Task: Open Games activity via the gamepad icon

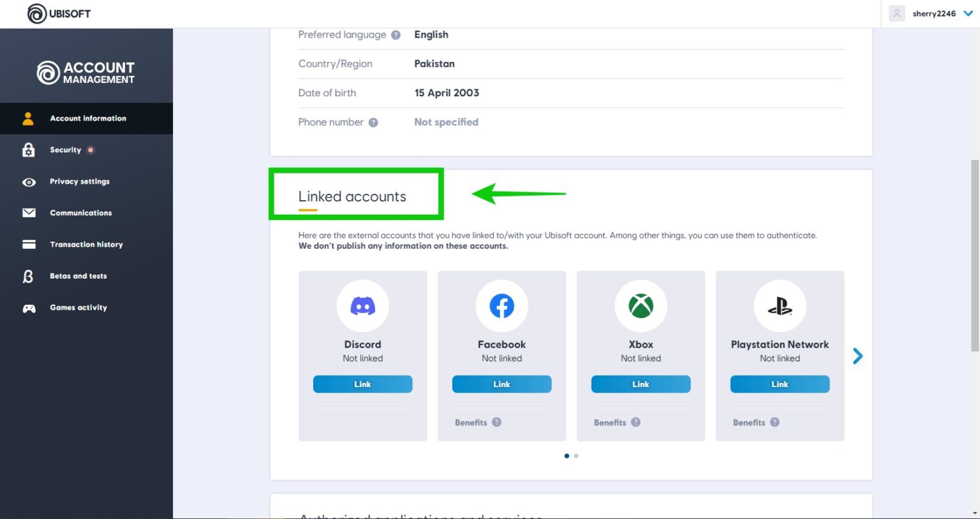Action: (29, 307)
